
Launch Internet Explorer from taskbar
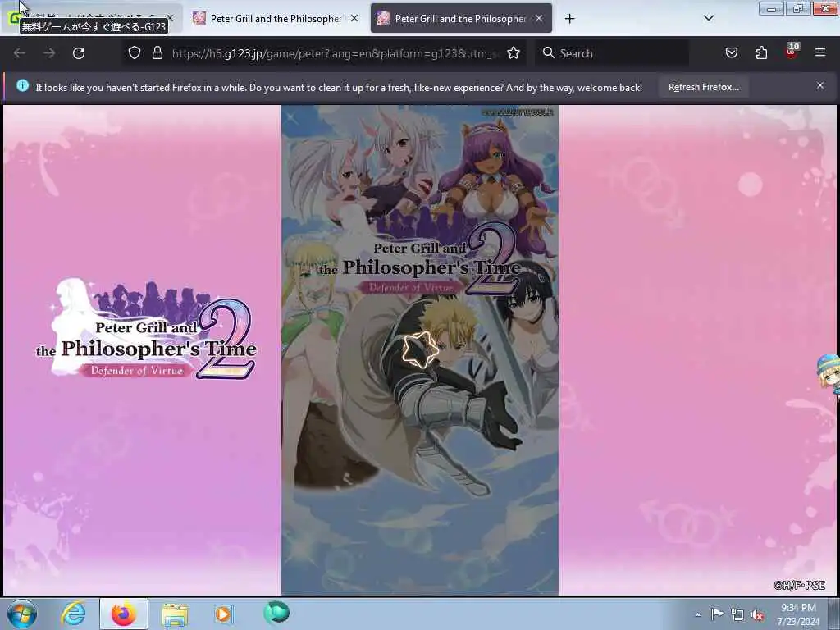click(73, 614)
